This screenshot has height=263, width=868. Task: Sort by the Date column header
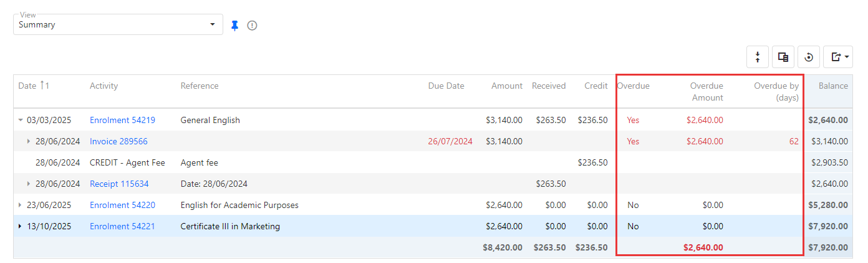[27, 86]
